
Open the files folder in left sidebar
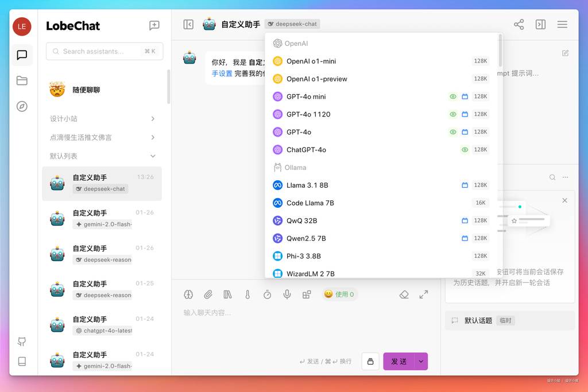pos(22,81)
